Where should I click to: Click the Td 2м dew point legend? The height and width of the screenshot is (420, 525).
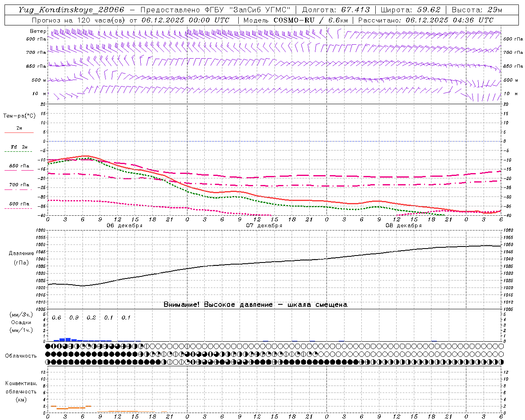[19, 147]
